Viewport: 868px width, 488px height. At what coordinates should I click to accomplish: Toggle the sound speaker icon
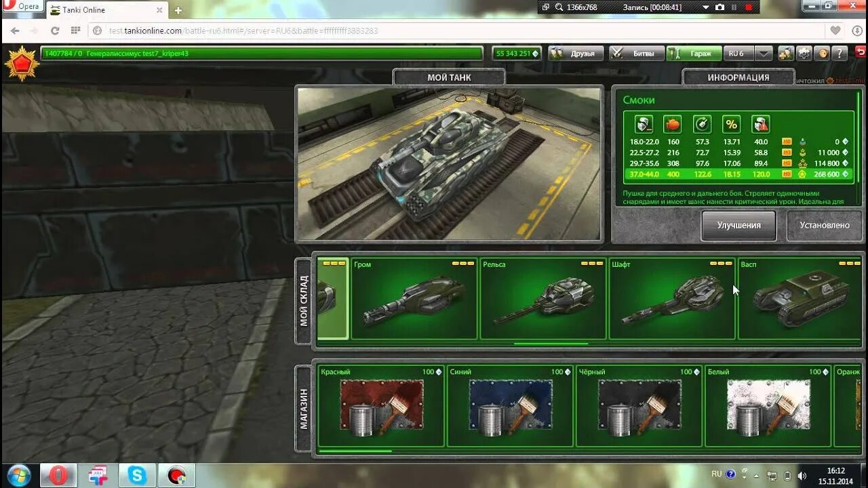point(821,54)
